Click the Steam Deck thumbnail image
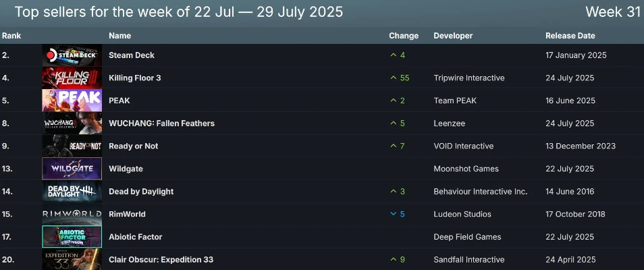The height and width of the screenshot is (270, 644). (x=72, y=55)
